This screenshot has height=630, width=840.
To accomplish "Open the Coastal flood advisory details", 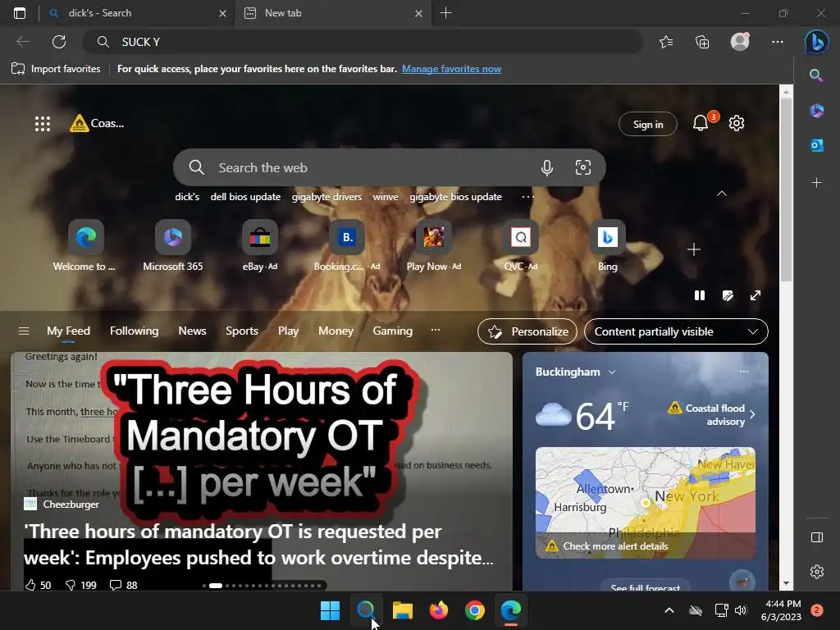I will [x=712, y=414].
